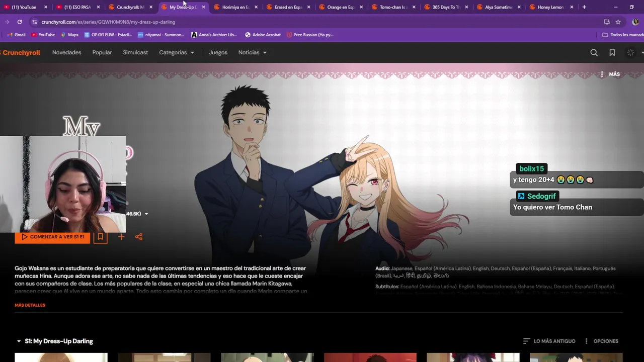Screen dimensions: 644x362
Task: Close the Horimiya tab
Action: click(x=256, y=7)
